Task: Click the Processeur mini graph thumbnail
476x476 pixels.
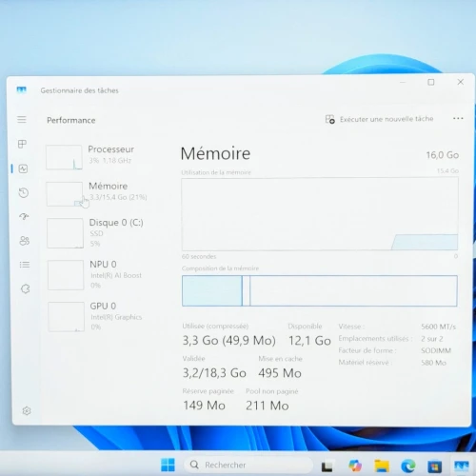Action: click(x=64, y=157)
